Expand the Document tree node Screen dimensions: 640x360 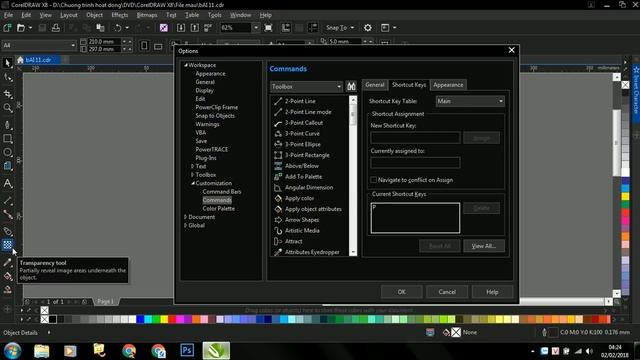click(x=186, y=217)
